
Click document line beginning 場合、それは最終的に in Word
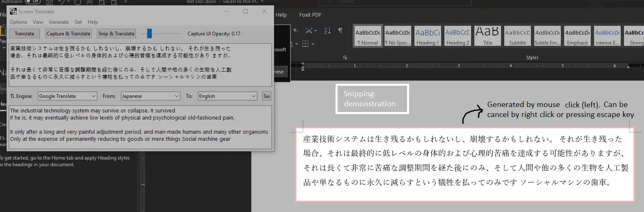tap(464, 154)
